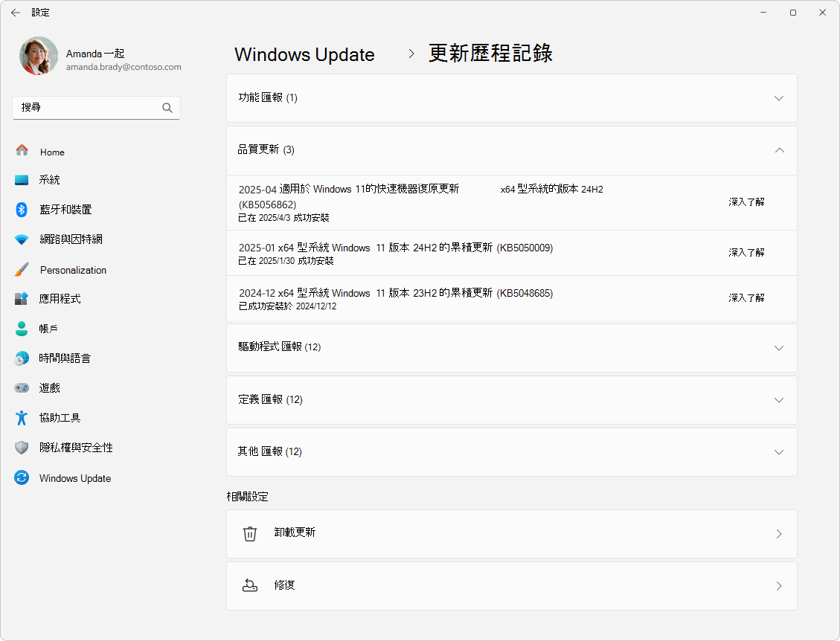
Task: Click the amanda.brady@contoso.com email text
Action: coord(124,67)
